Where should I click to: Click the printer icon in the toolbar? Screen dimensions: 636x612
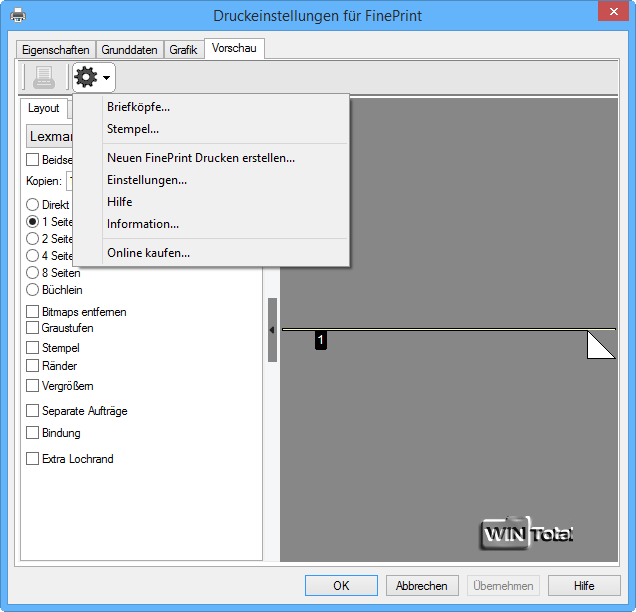point(44,77)
